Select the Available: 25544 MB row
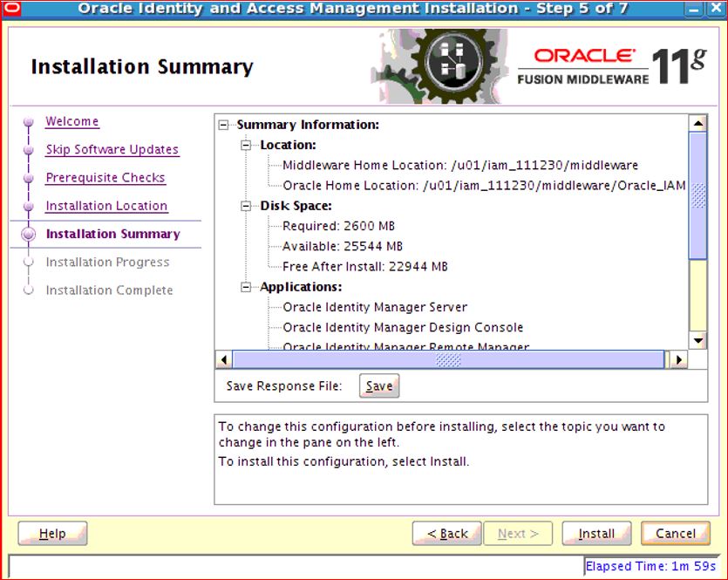Viewport: 728px width, 580px height. [343, 247]
